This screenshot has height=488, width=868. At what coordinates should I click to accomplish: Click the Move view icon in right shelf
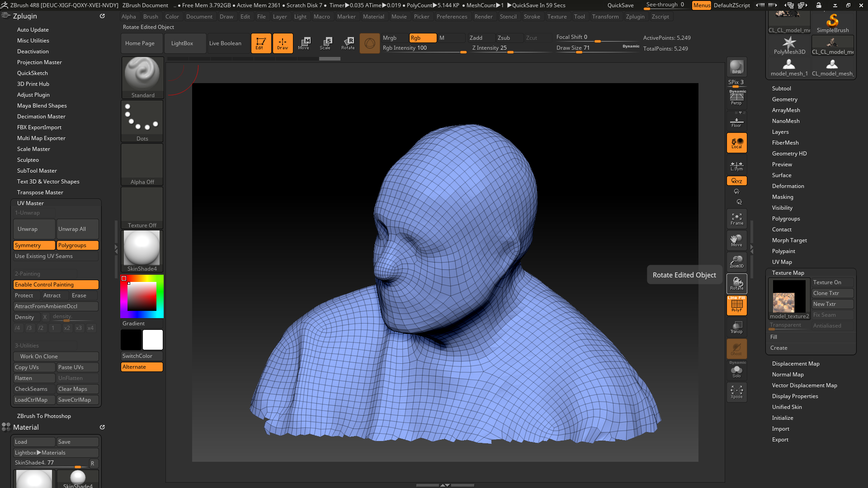tap(736, 240)
